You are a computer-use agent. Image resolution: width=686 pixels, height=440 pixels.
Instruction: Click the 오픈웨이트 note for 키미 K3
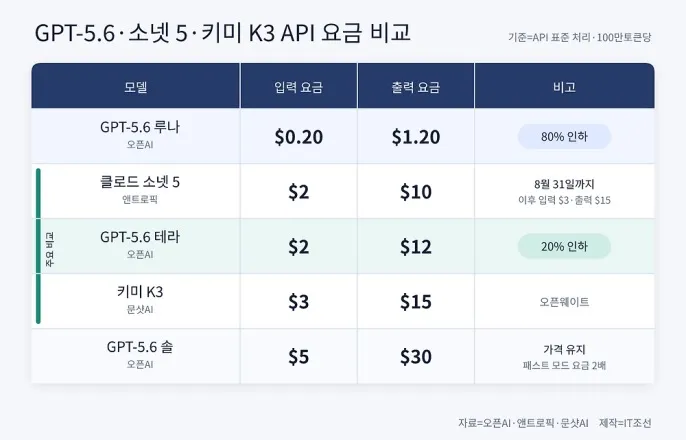point(564,302)
